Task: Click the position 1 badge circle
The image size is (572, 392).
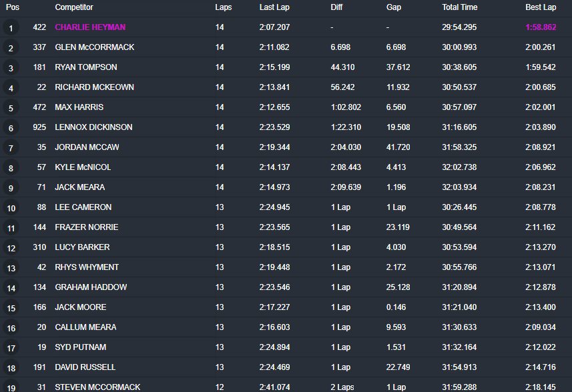Action: (x=11, y=28)
